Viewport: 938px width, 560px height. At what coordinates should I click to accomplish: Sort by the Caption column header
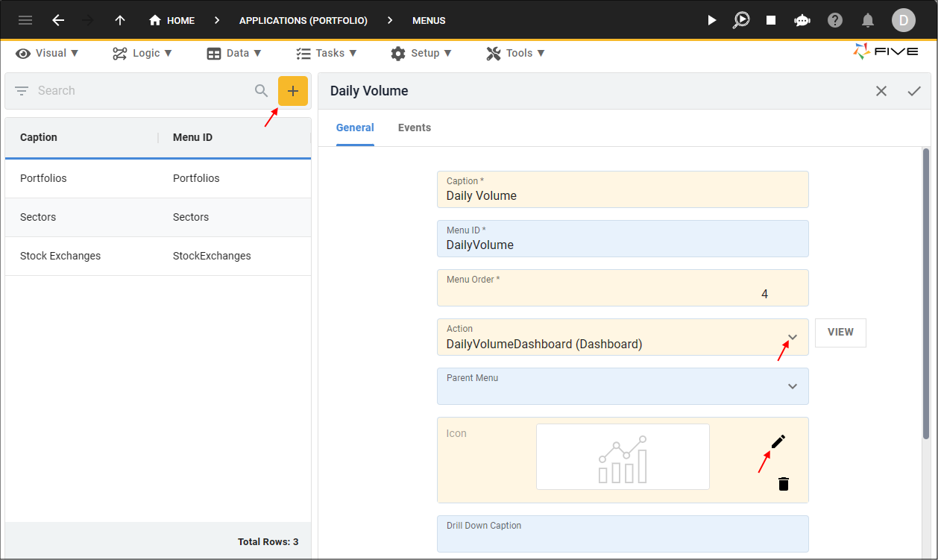click(x=39, y=137)
